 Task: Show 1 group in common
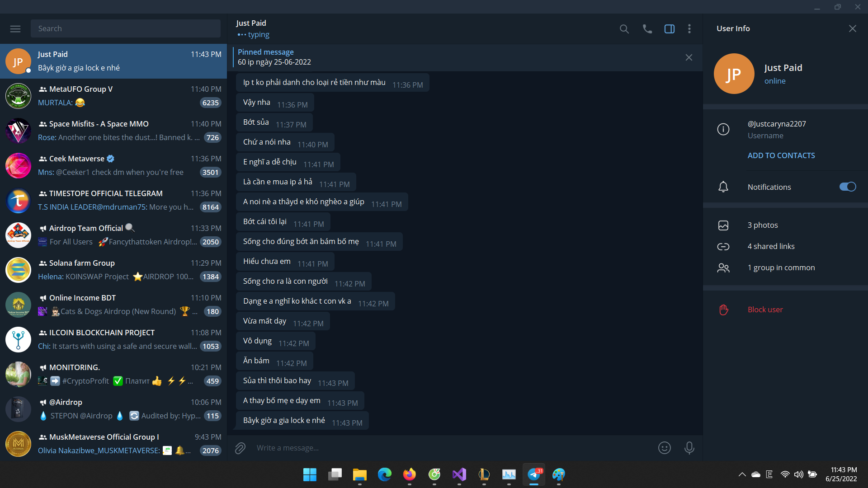(781, 267)
